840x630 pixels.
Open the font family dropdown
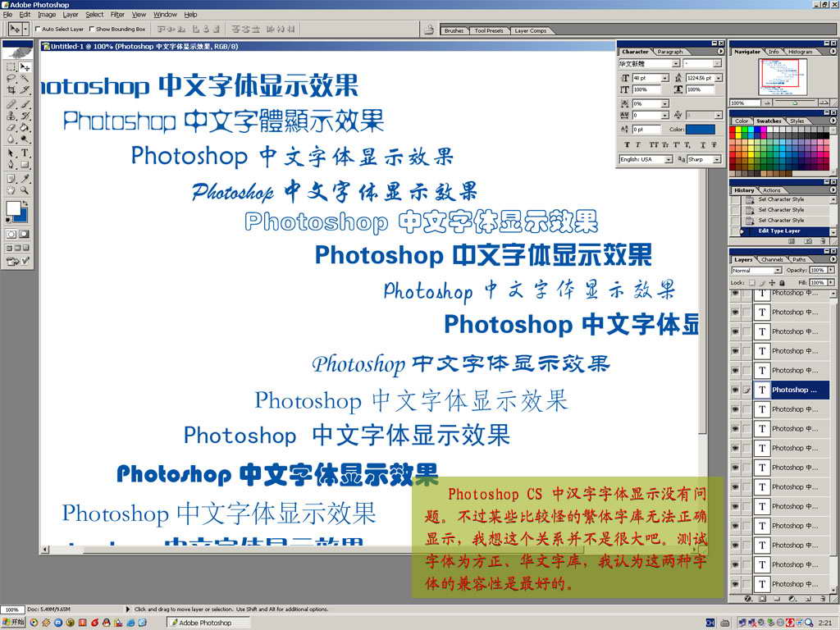[676, 64]
